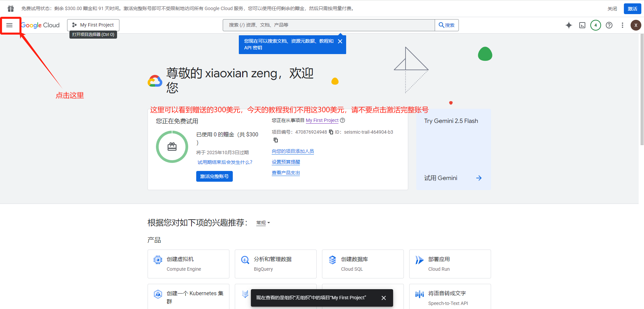
Task: Open the hamburger navigation menu
Action: coord(9,25)
